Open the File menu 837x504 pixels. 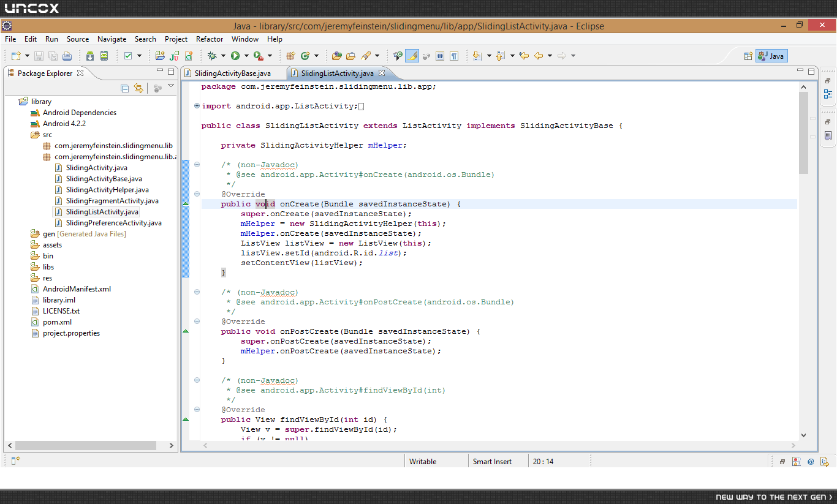pyautogui.click(x=10, y=39)
